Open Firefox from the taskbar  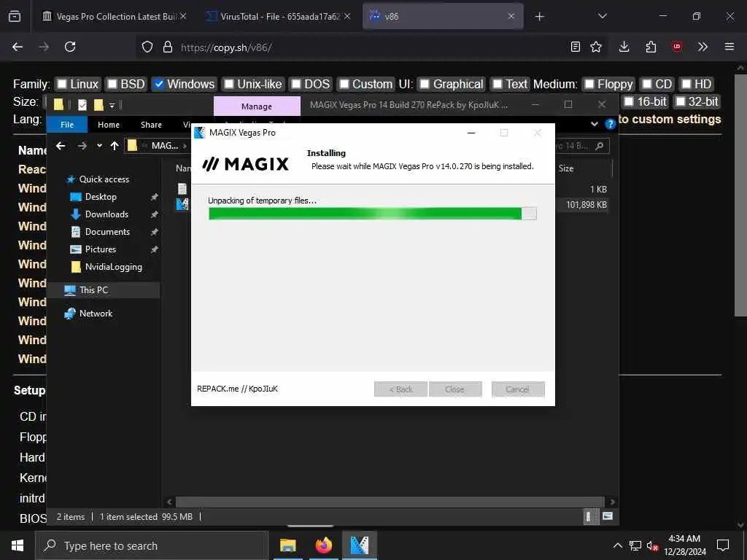click(323, 545)
